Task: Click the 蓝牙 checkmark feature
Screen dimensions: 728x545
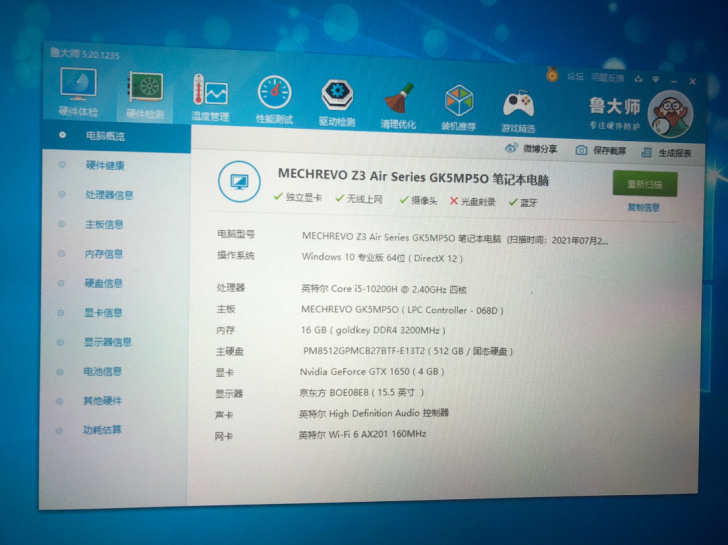Action: click(523, 202)
